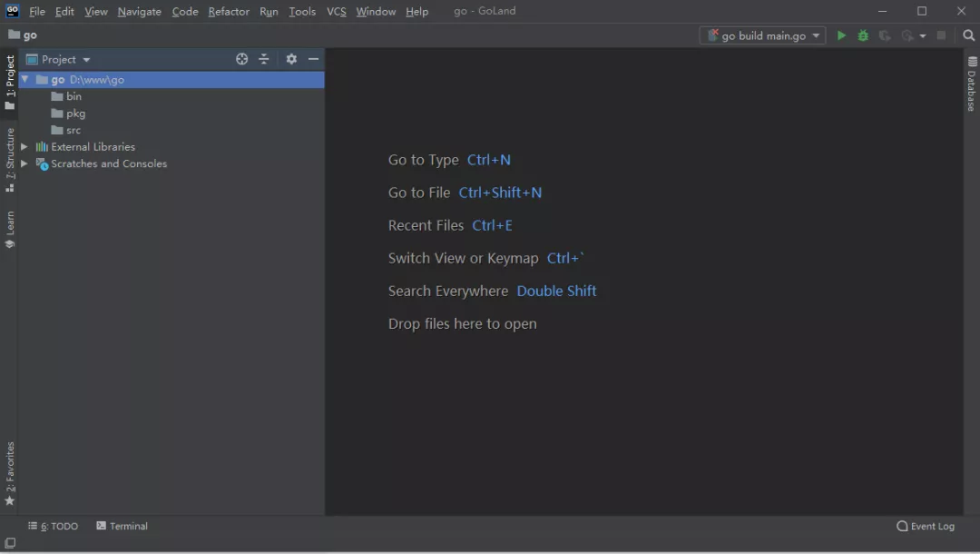Minimize the GoLand window
Screen dimensions: 980x554
click(x=883, y=11)
